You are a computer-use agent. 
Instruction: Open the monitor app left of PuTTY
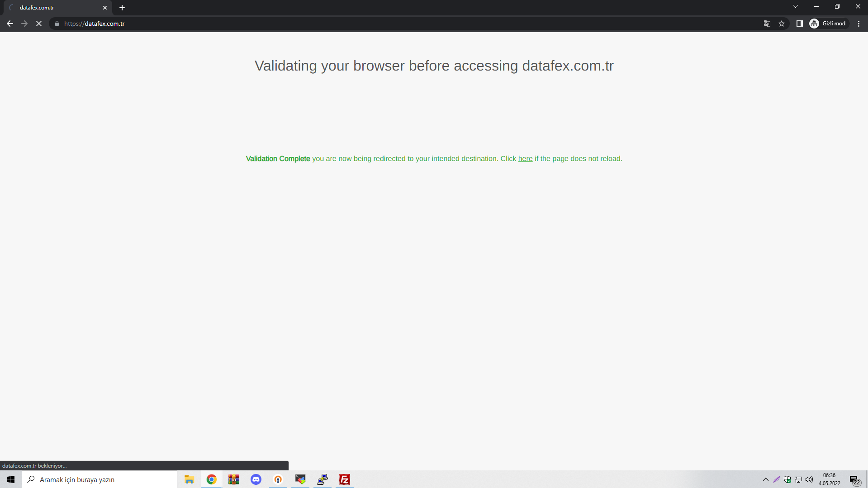point(300,479)
